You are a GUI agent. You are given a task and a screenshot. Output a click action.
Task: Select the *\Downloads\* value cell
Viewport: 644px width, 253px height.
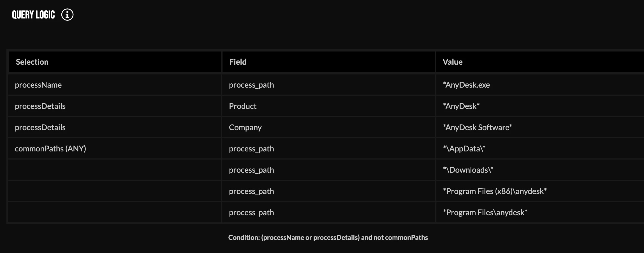pyautogui.click(x=540, y=170)
